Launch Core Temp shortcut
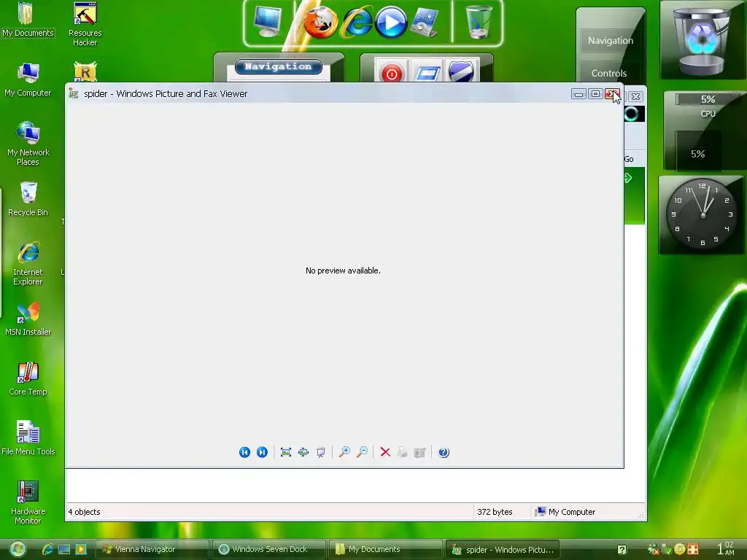This screenshot has height=560, width=747. tap(28, 379)
